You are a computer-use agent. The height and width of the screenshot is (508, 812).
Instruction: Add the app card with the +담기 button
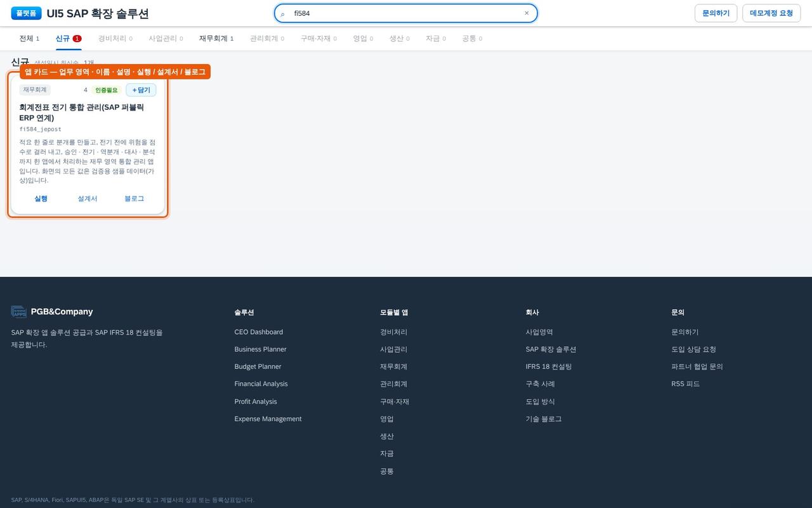141,90
